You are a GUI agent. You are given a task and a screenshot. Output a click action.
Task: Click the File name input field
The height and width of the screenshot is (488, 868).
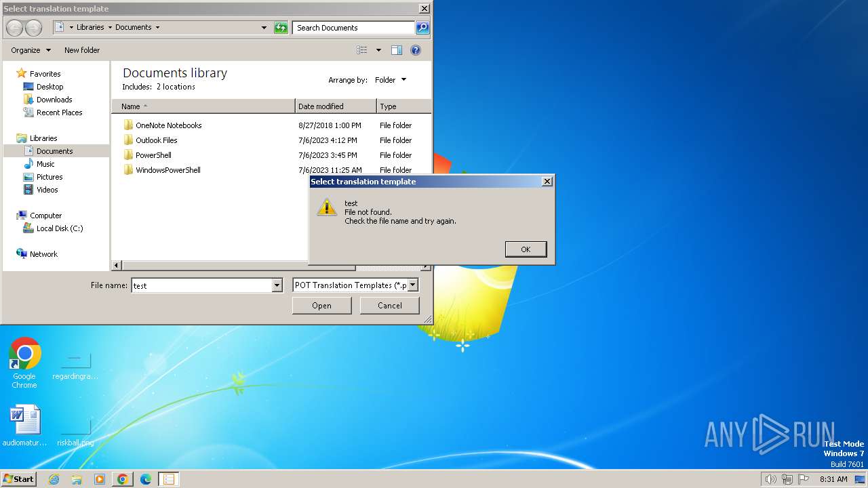tap(201, 285)
